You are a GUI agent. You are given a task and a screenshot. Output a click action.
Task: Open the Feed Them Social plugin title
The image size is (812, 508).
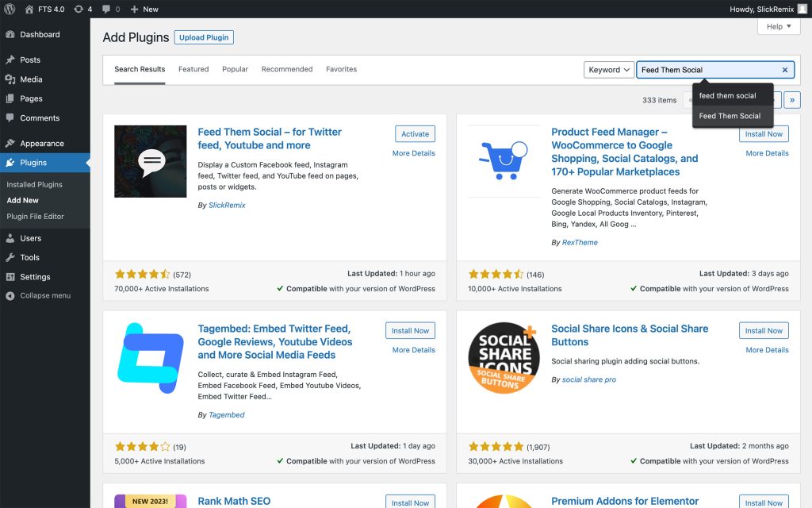coord(270,138)
